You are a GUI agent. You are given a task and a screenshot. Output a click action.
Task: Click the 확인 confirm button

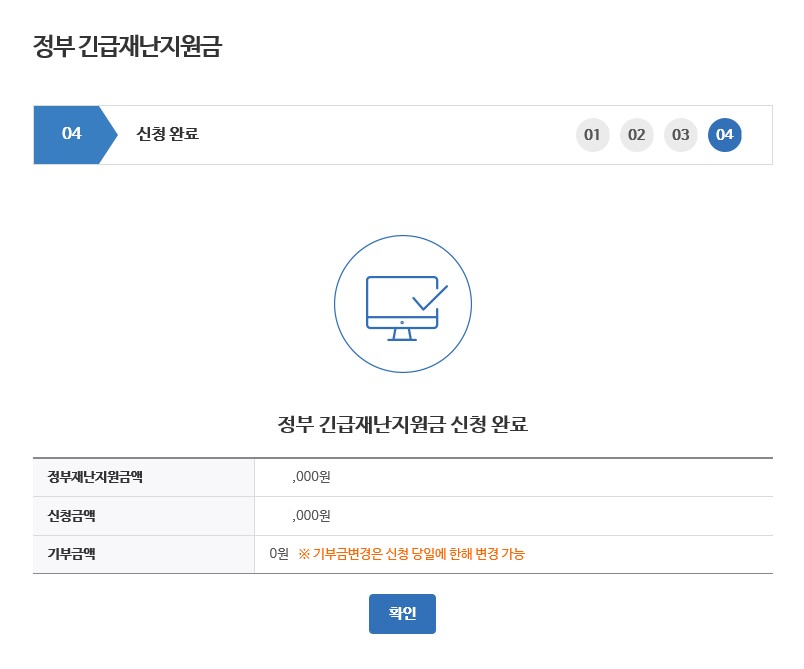point(402,614)
